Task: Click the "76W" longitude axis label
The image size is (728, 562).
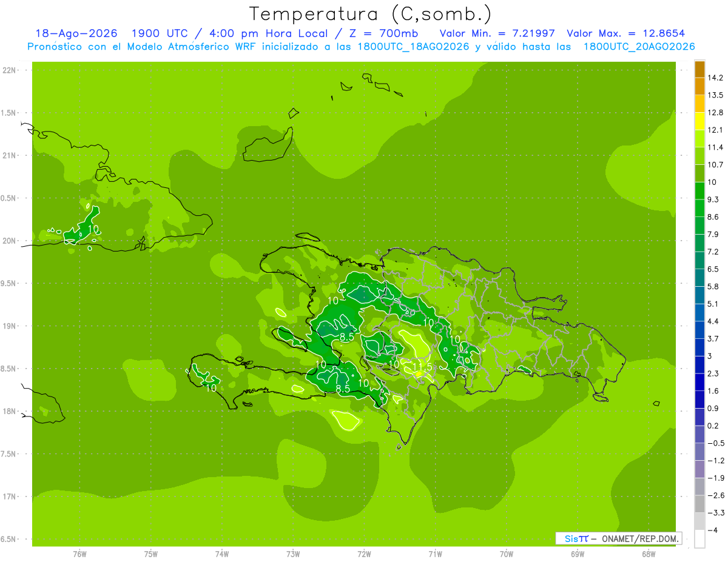Action: pyautogui.click(x=79, y=554)
